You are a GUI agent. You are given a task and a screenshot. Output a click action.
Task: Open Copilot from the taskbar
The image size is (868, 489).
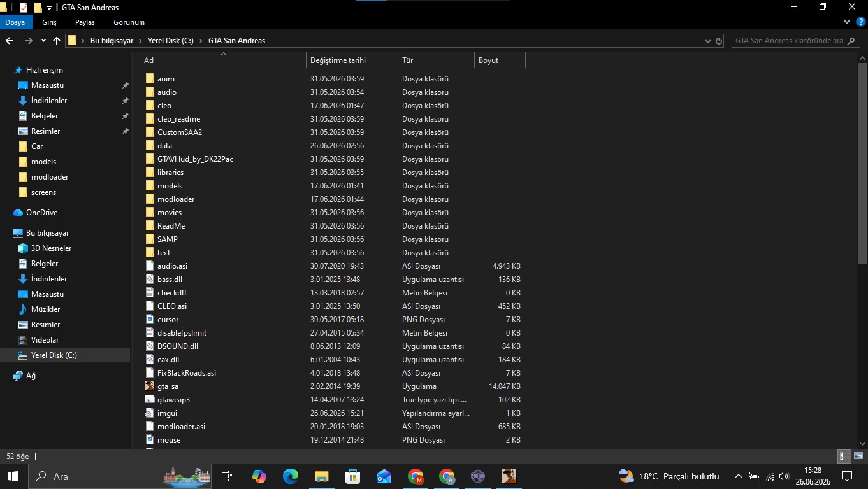coord(259,476)
